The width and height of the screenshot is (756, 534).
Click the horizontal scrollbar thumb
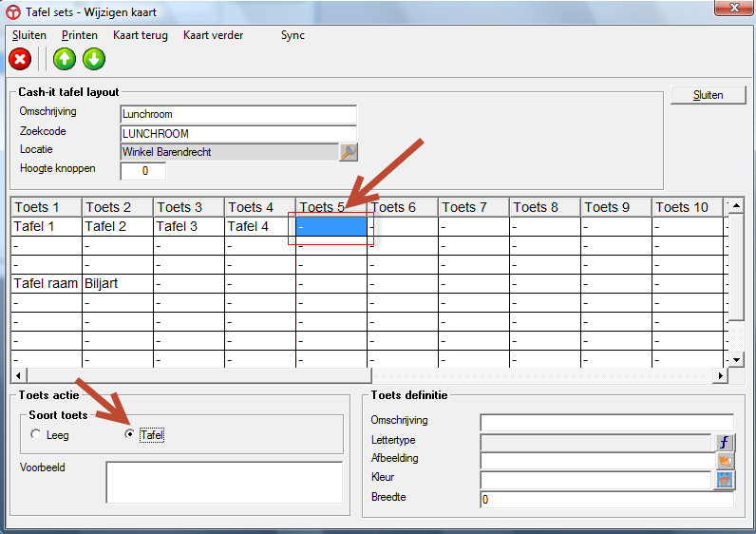point(199,375)
